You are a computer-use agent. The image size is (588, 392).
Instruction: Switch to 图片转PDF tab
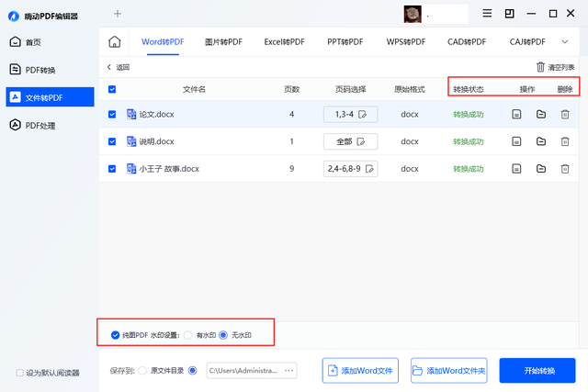coord(223,42)
